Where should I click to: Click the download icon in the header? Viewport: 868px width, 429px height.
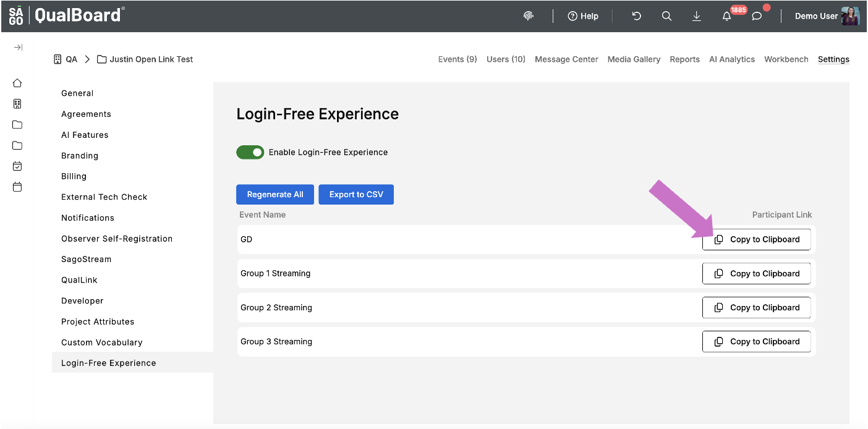(697, 16)
